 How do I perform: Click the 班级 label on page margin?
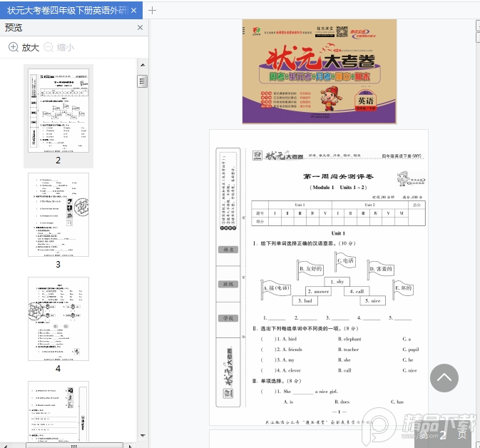(x=228, y=284)
